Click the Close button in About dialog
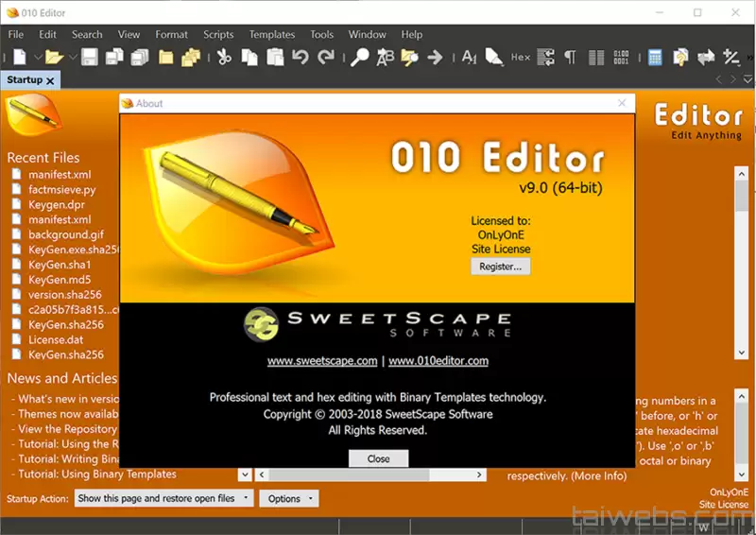This screenshot has height=535, width=756. coord(379,458)
